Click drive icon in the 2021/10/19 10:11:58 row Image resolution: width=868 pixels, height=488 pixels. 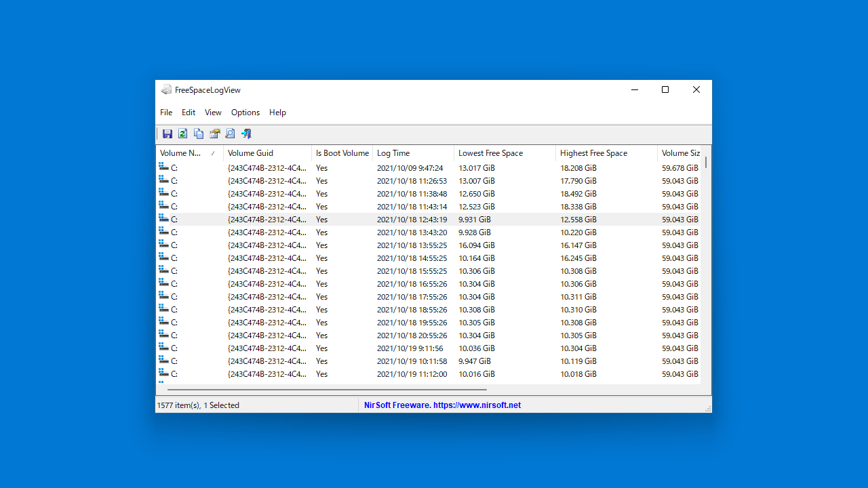(163, 360)
